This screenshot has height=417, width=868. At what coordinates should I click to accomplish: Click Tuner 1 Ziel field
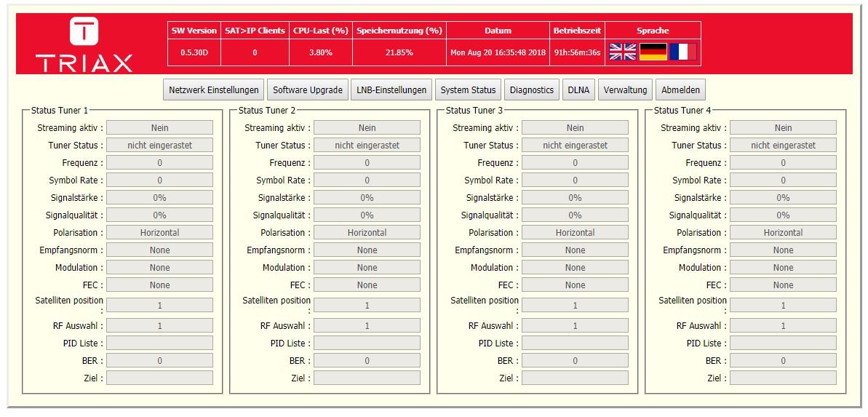[x=159, y=378]
